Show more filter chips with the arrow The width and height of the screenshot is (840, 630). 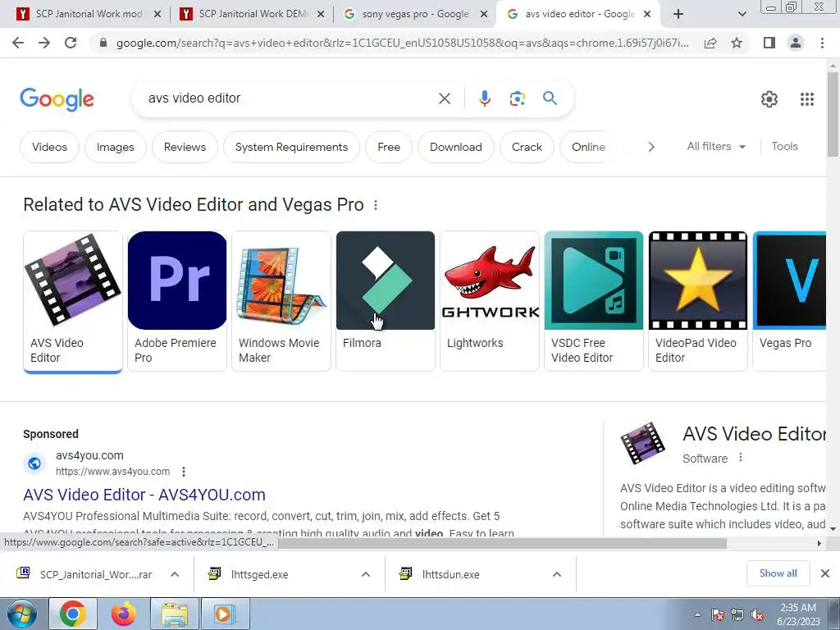pos(651,147)
